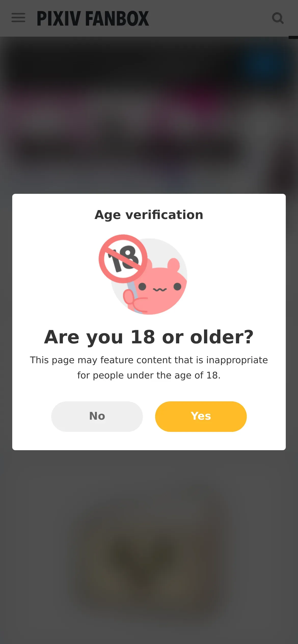Image resolution: width=298 pixels, height=644 pixels.
Task: Open the hamburger navigation menu
Action: tap(18, 18)
